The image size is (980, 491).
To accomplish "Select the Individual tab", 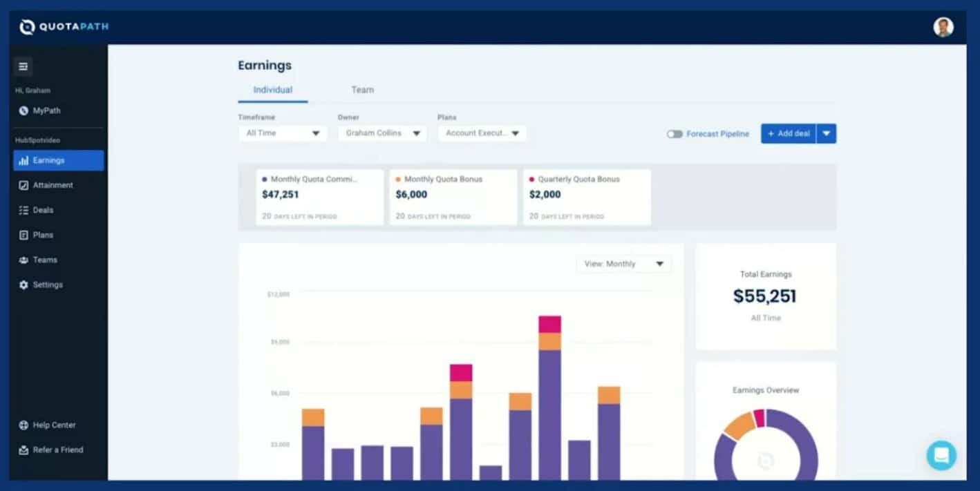I will click(272, 90).
